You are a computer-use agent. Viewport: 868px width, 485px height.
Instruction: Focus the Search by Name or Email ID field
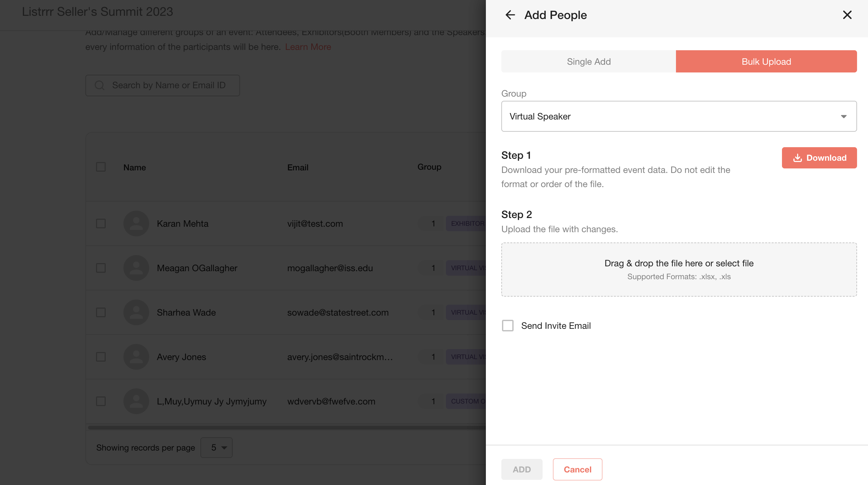point(162,85)
